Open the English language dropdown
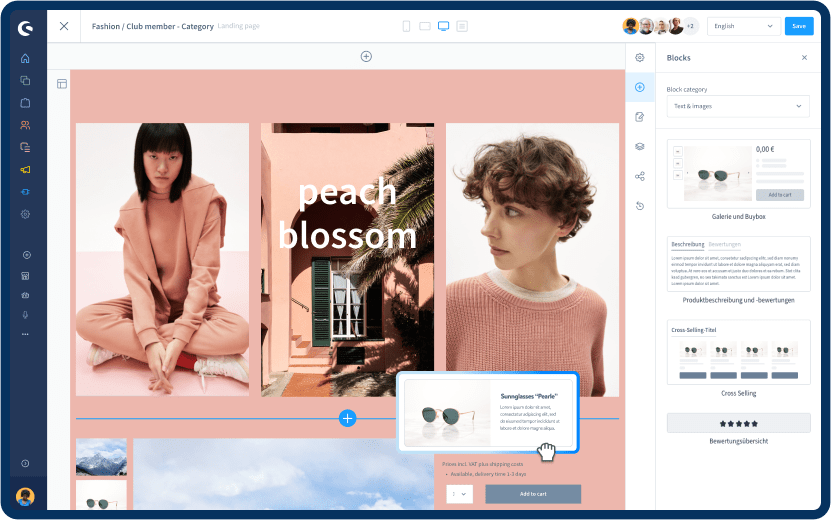Screen dimensions: 831x520 pyautogui.click(x=743, y=26)
